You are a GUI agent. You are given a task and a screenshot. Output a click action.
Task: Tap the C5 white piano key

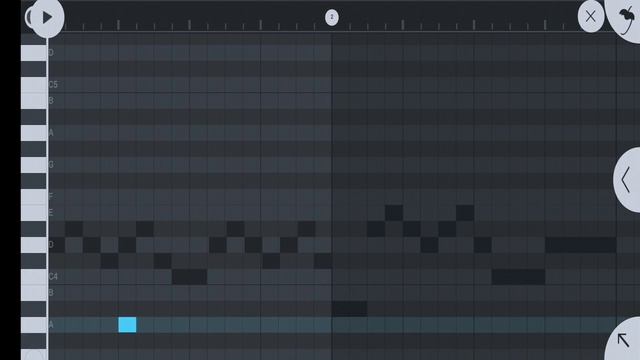pyautogui.click(x=33, y=85)
